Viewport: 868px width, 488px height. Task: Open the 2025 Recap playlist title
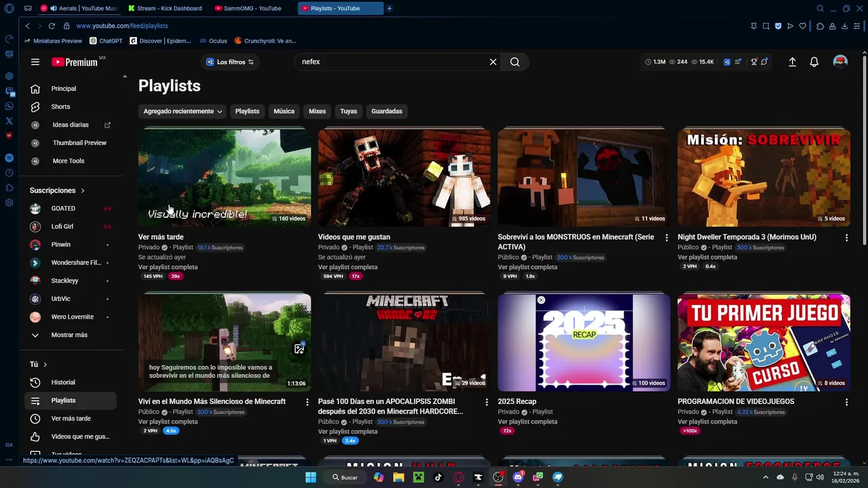(x=517, y=401)
